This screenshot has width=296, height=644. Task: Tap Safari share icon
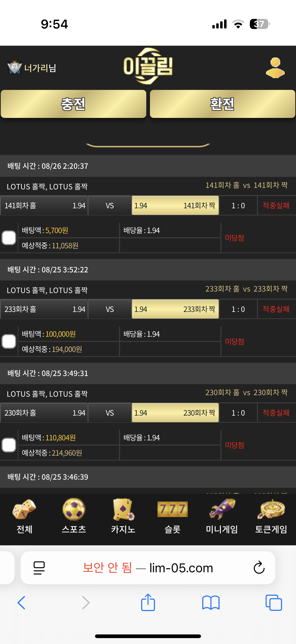[148, 602]
